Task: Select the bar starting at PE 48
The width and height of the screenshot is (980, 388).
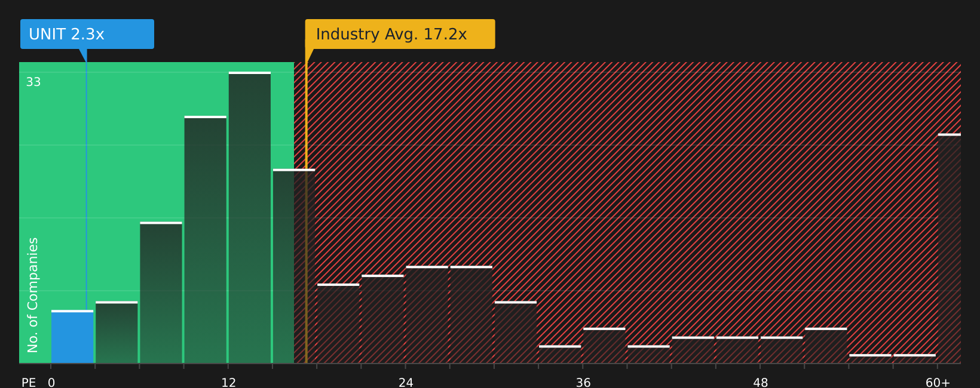Action: pos(782,350)
